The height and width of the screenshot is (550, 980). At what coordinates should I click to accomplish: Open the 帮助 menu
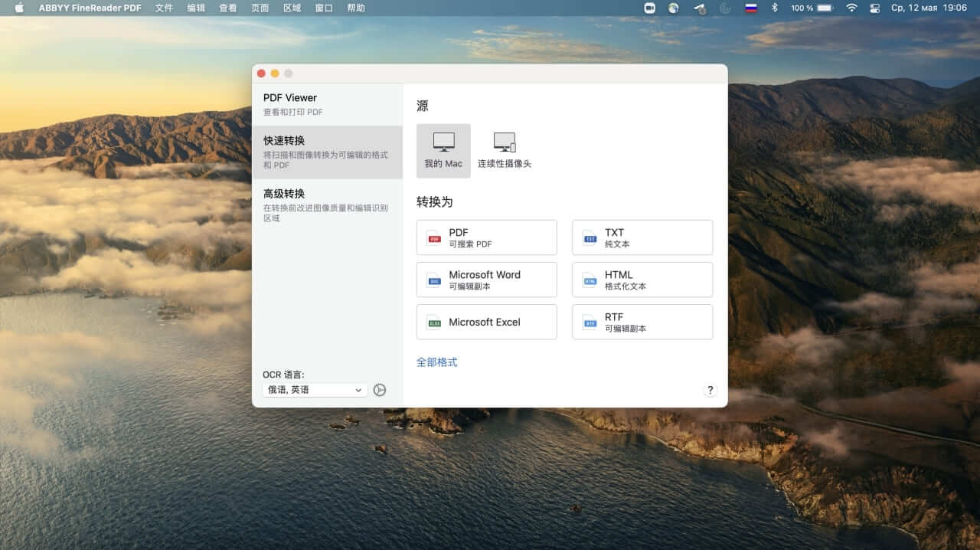point(356,8)
